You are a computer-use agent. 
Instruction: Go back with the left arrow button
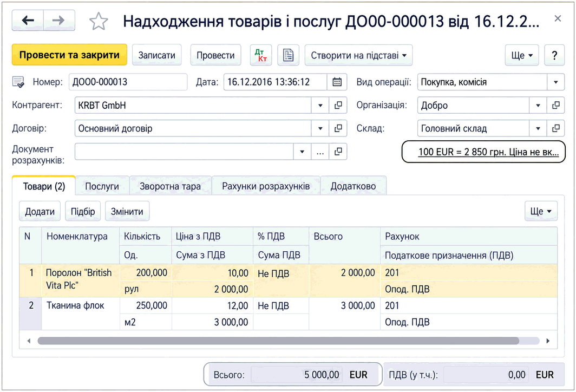tap(28, 21)
